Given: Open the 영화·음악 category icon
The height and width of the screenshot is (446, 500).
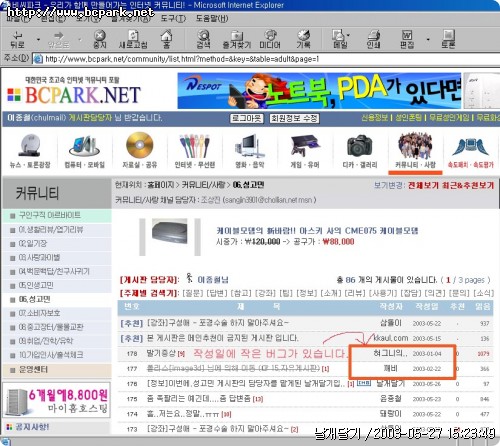Looking at the screenshot, I should (x=250, y=146).
